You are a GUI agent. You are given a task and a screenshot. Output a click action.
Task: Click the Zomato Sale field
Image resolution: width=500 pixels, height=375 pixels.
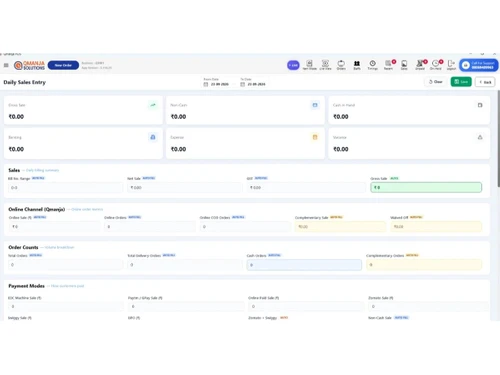point(428,306)
